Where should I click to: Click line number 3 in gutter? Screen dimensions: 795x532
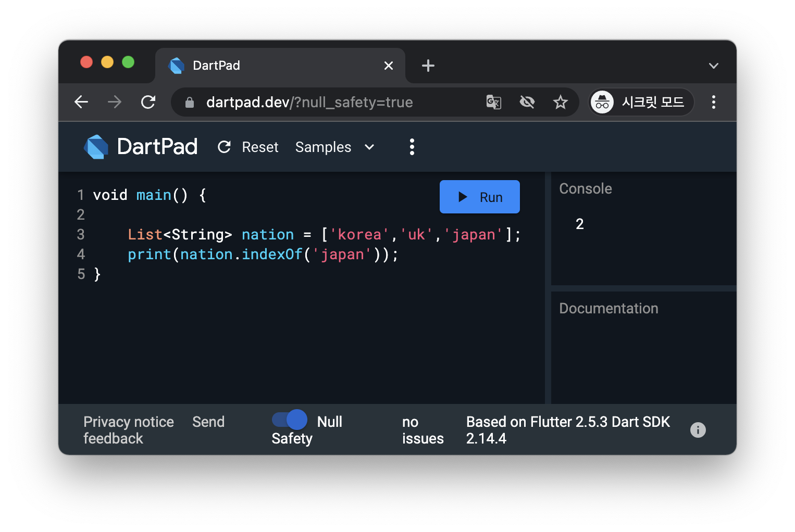tap(81, 235)
